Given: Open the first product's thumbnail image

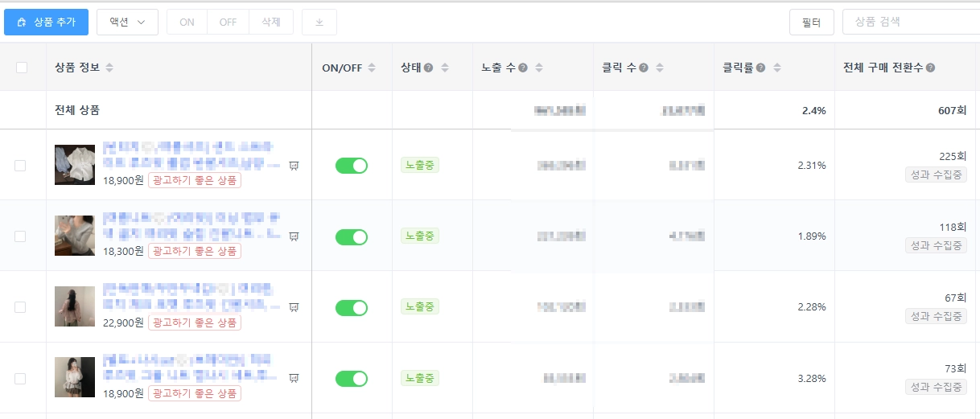Looking at the screenshot, I should click(x=75, y=165).
